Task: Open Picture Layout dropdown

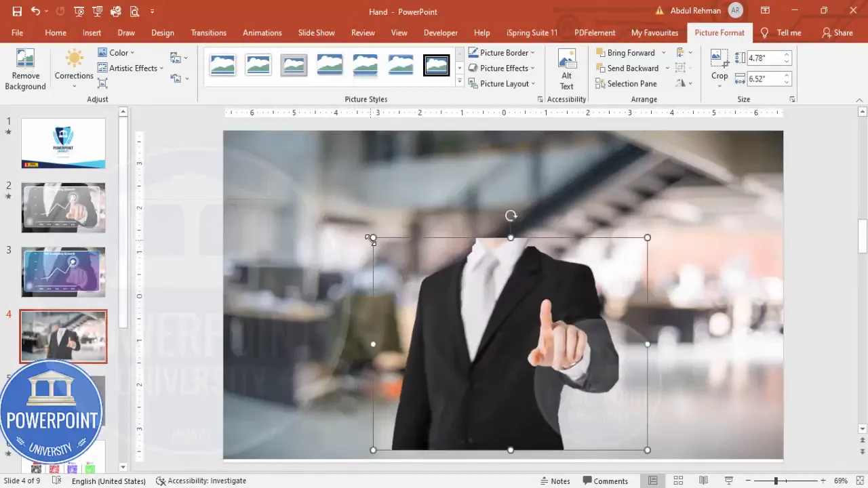Action: [x=502, y=84]
